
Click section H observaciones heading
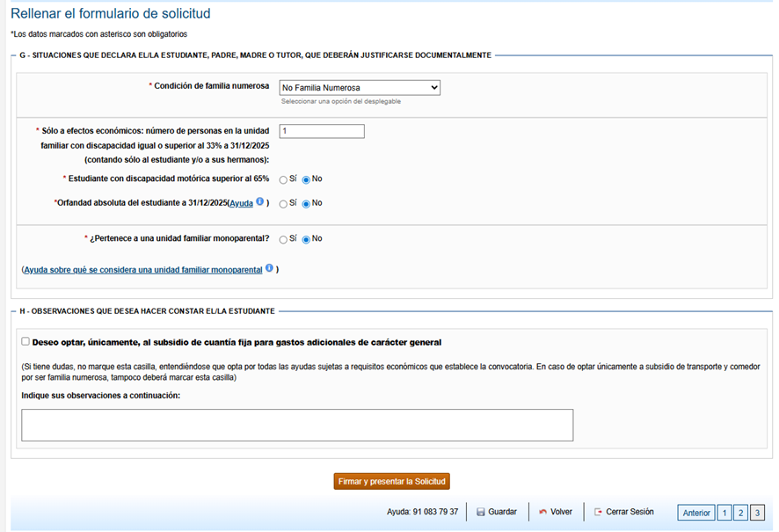click(x=147, y=311)
